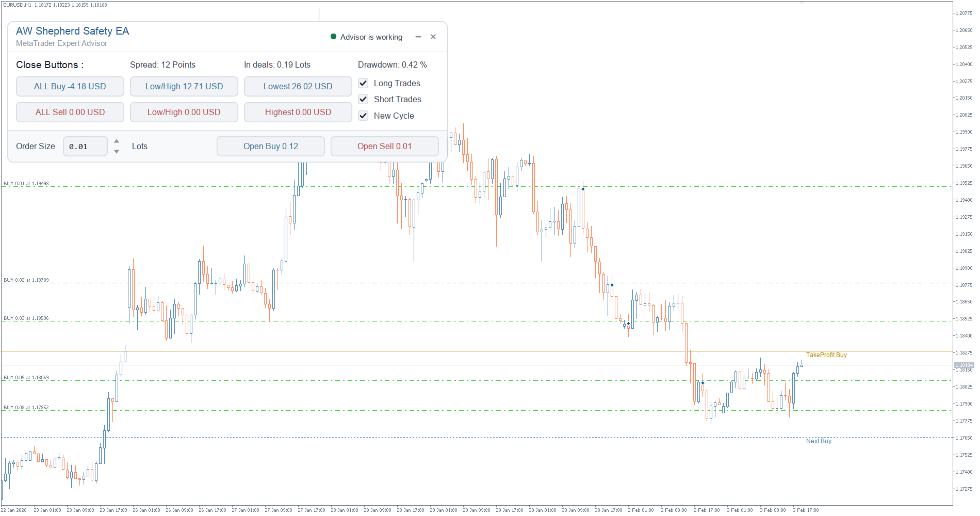
Task: Select the Next Buy level label
Action: [819, 441]
